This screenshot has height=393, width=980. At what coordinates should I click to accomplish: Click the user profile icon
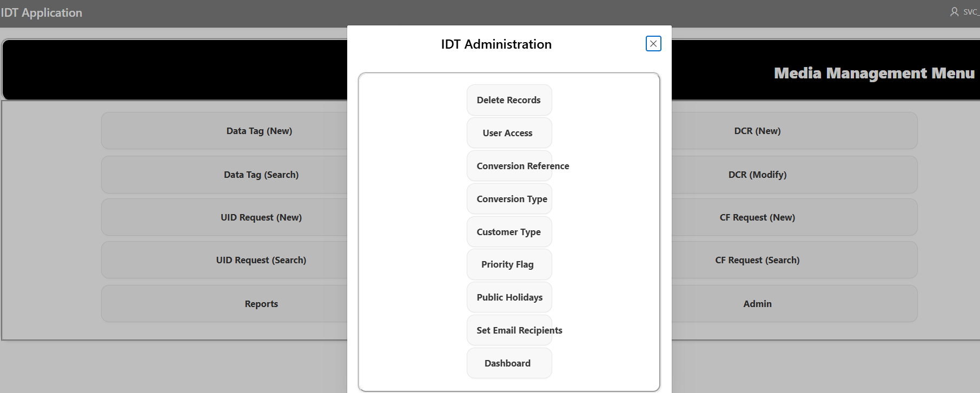pyautogui.click(x=954, y=12)
